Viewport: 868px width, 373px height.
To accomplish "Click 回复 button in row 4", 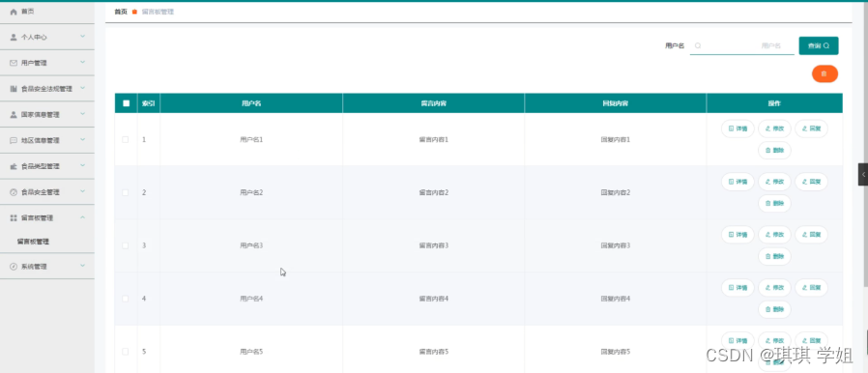I will [811, 288].
